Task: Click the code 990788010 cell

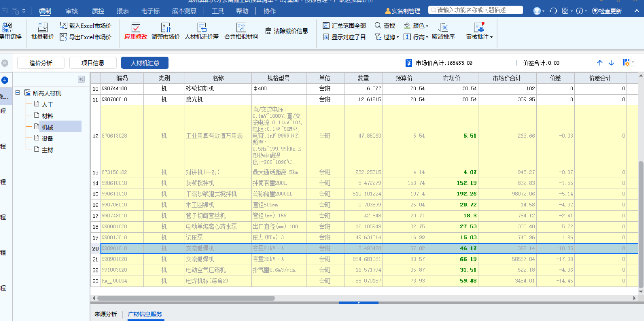Action: tap(122, 99)
